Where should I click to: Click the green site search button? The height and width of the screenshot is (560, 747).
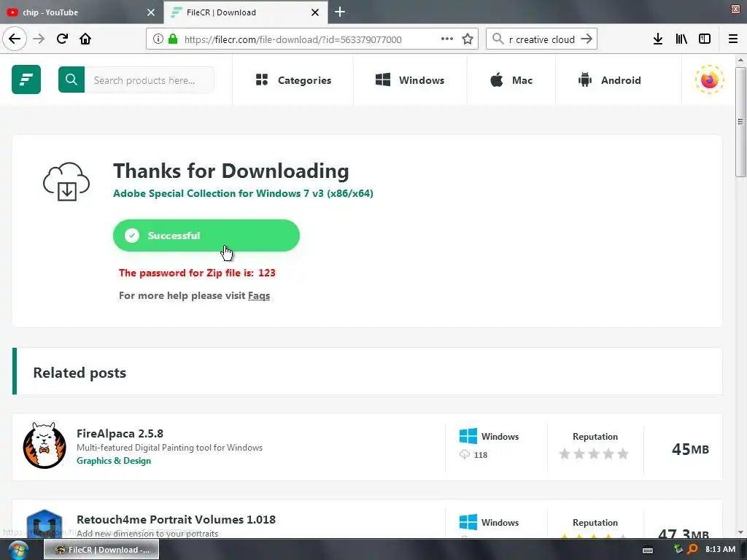71,79
